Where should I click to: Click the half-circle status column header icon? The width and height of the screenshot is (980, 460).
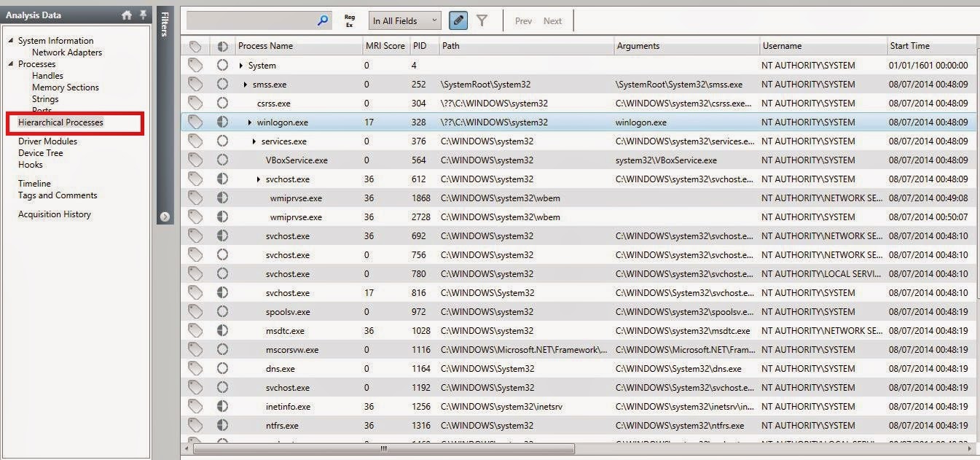click(222, 46)
